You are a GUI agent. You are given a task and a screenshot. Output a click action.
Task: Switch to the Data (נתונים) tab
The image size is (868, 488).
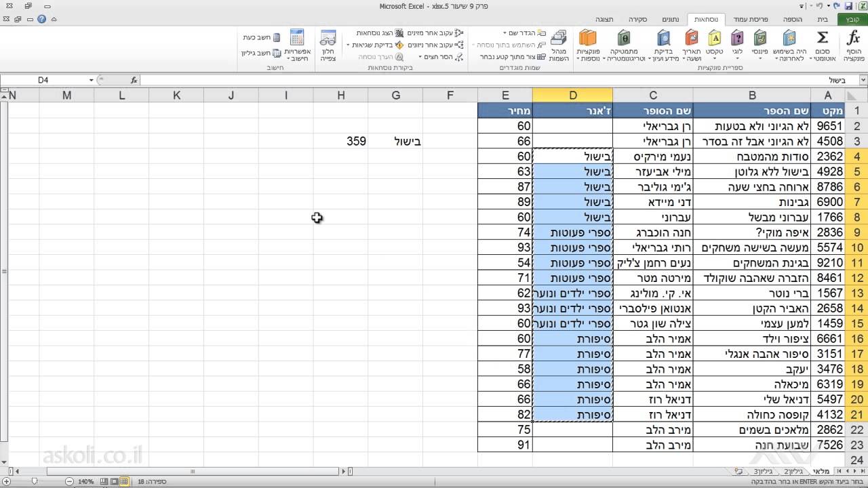point(671,20)
